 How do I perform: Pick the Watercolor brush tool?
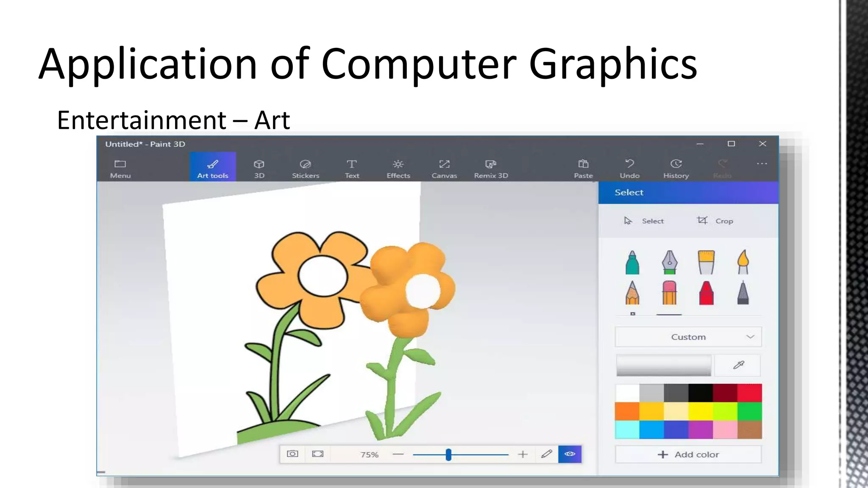(743, 262)
